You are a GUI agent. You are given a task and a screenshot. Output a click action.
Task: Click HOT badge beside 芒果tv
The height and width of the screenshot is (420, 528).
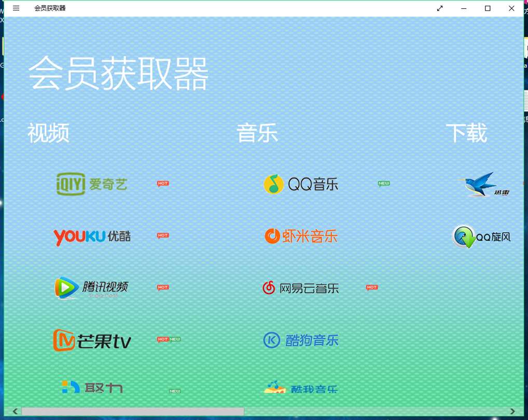163,339
